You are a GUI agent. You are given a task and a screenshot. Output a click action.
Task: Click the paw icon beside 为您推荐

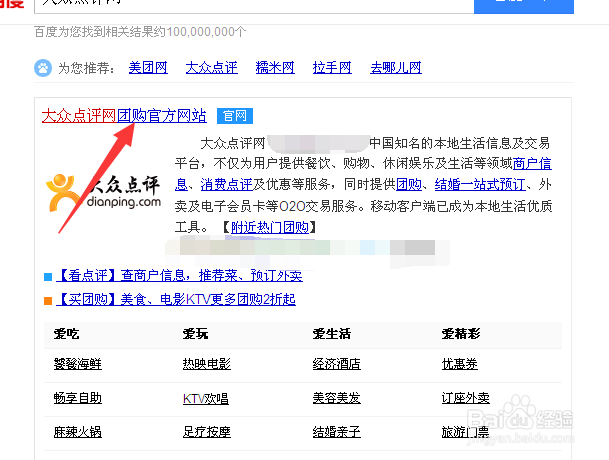click(43, 68)
